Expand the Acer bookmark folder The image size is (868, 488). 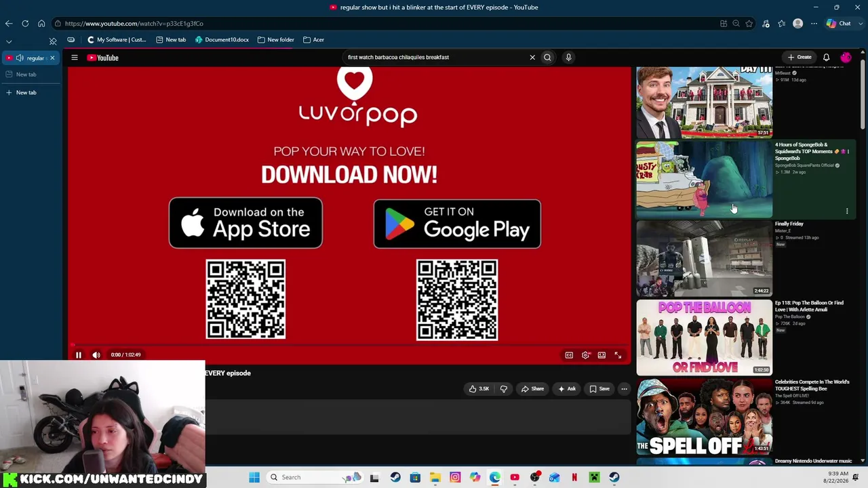313,40
